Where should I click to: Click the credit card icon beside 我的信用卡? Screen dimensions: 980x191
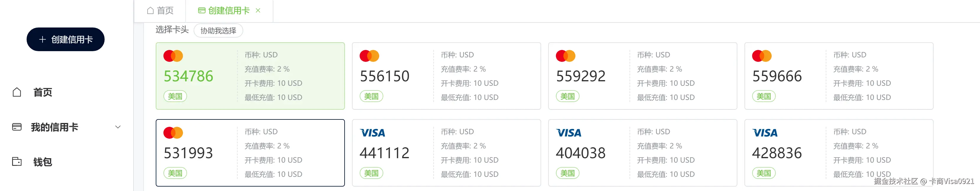click(17, 127)
